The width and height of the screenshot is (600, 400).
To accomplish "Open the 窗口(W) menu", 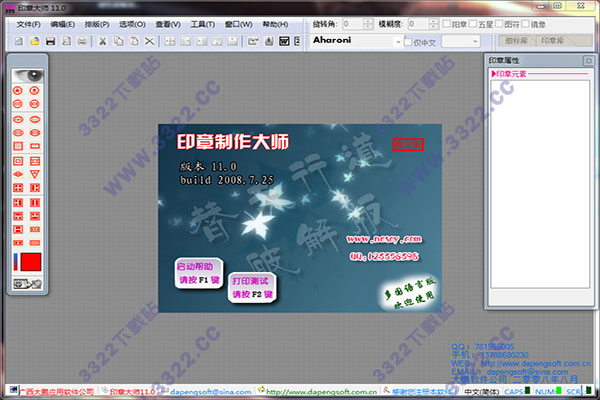I will (x=238, y=24).
